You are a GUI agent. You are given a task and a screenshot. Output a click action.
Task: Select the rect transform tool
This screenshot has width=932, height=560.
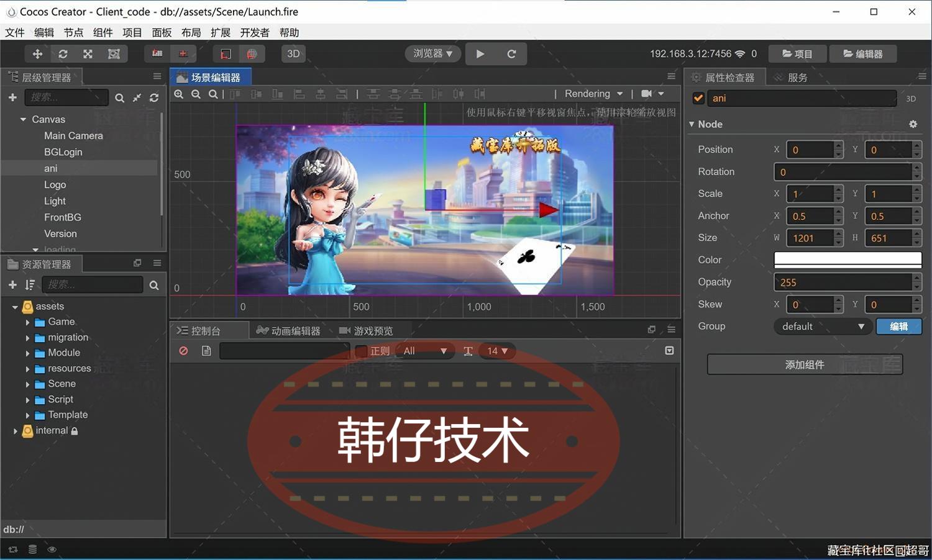coord(114,54)
